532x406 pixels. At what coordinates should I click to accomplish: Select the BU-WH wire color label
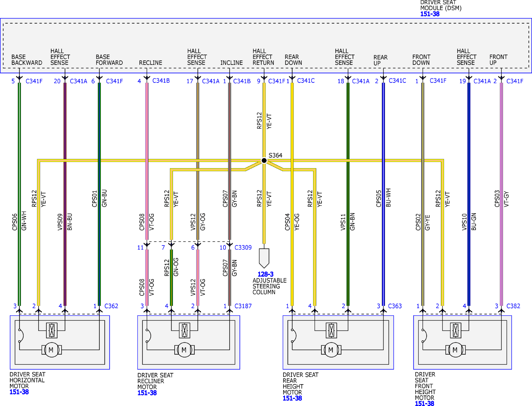(x=388, y=198)
